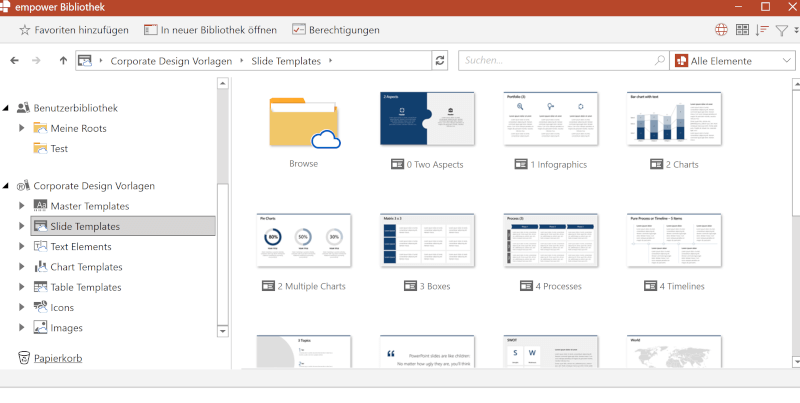Screen dimensions: 800x403
Task: Open the sort order icon
Action: tap(762, 30)
